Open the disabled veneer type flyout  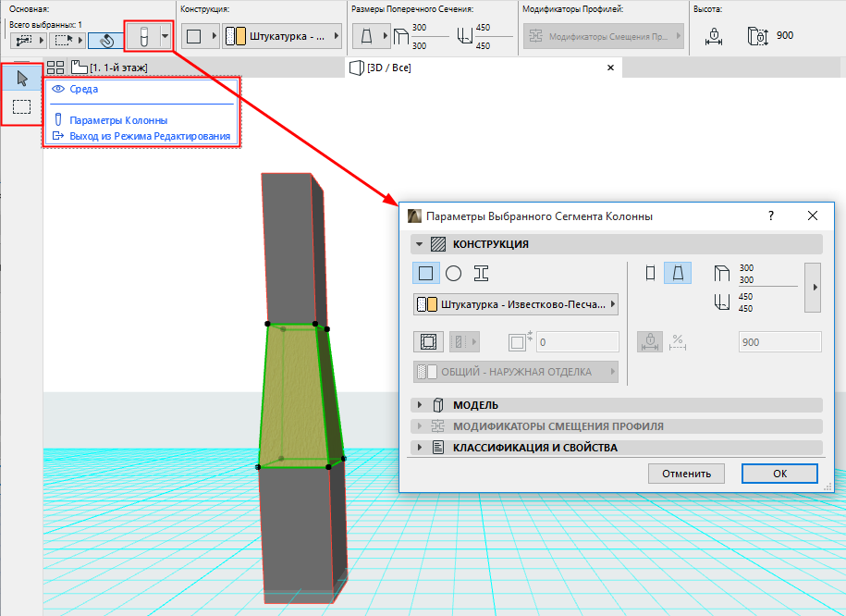(x=464, y=341)
